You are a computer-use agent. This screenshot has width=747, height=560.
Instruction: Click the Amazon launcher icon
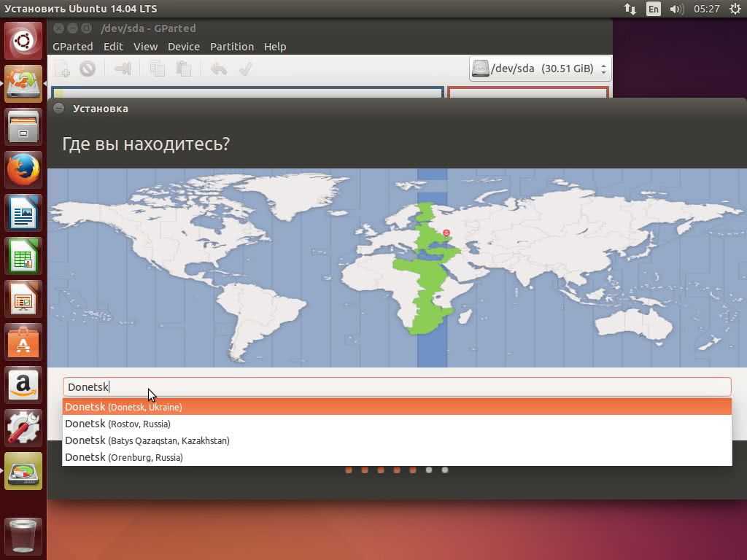[23, 384]
